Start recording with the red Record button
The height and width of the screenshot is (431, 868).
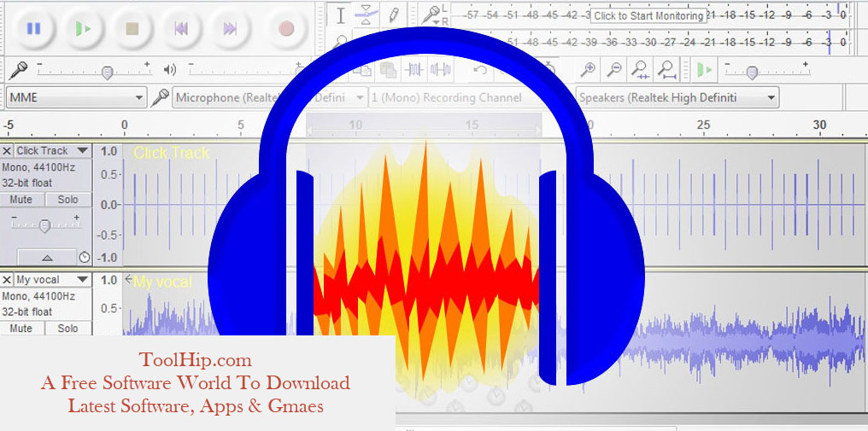tap(286, 29)
